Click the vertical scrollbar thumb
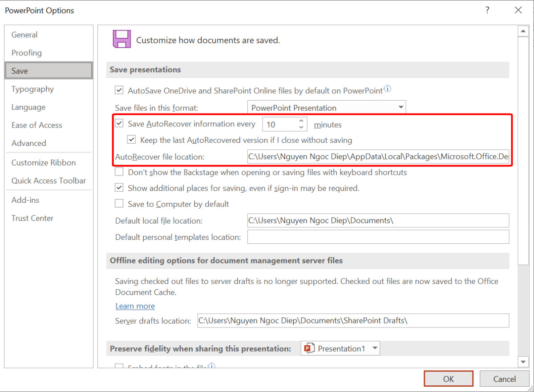The height and width of the screenshot is (392, 534). pyautogui.click(x=523, y=151)
